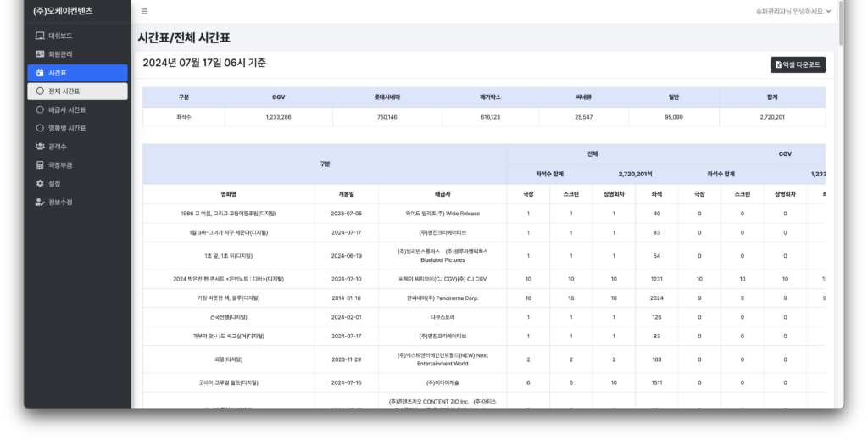Click the 정보수정 user edit icon

(x=40, y=202)
